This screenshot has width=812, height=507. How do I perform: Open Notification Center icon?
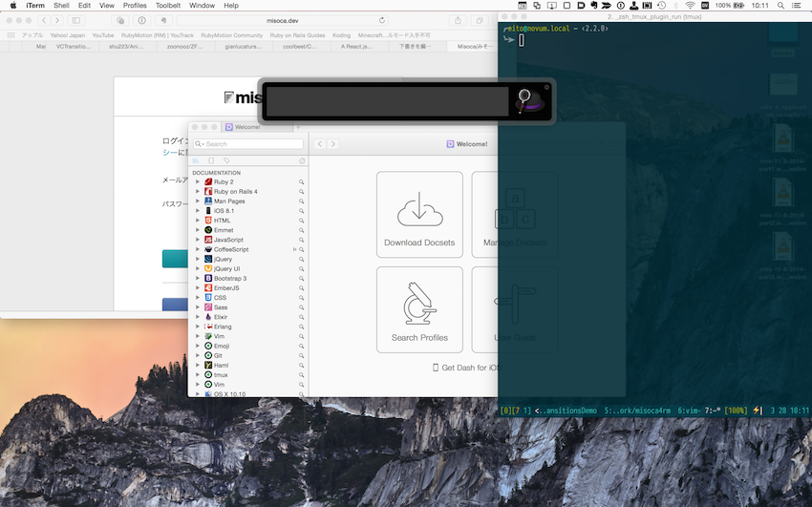click(x=797, y=5)
